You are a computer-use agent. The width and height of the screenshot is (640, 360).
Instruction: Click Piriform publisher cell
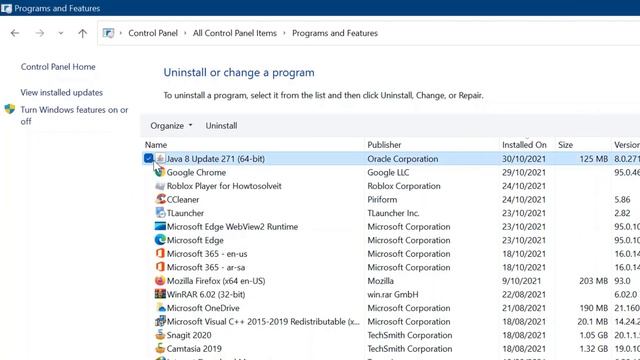(382, 200)
